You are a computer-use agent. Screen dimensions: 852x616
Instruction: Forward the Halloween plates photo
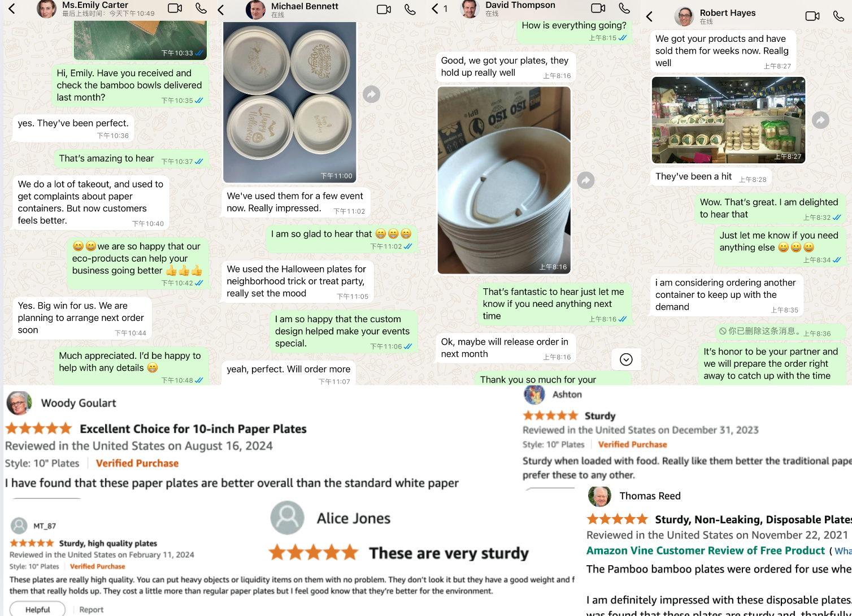371,94
